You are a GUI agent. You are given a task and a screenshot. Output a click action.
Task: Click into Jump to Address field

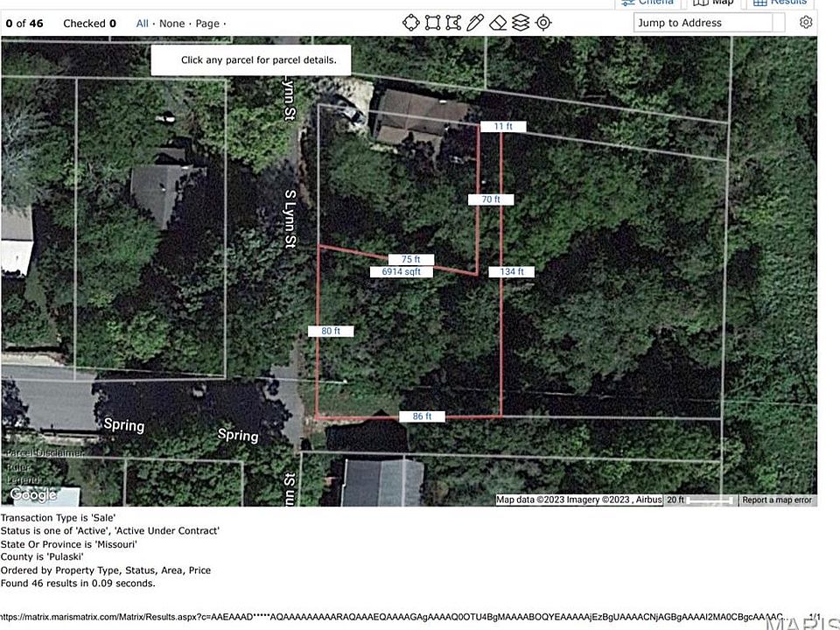point(703,23)
